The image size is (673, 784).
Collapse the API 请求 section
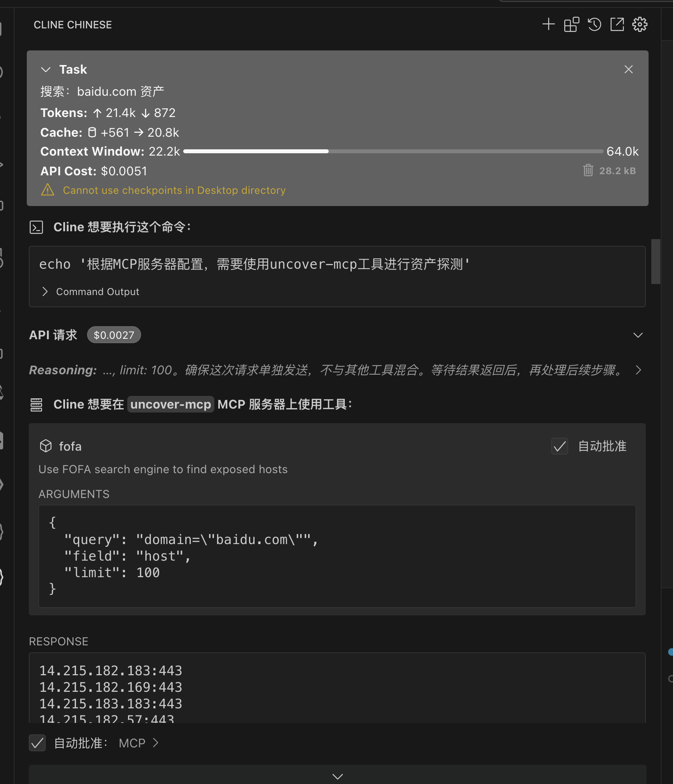[639, 335]
